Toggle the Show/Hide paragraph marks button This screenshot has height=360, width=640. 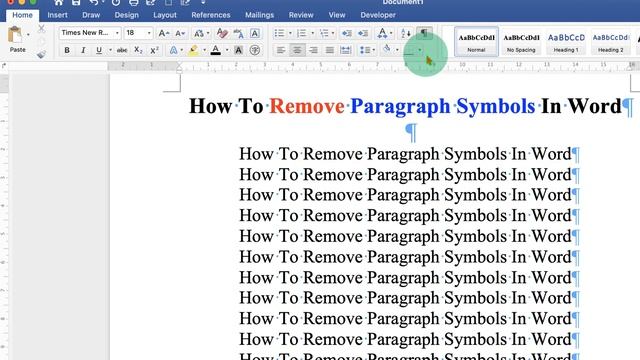click(x=424, y=33)
